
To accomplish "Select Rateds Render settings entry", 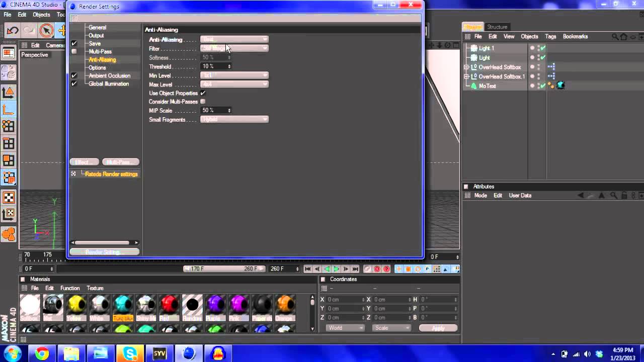I will point(111,174).
